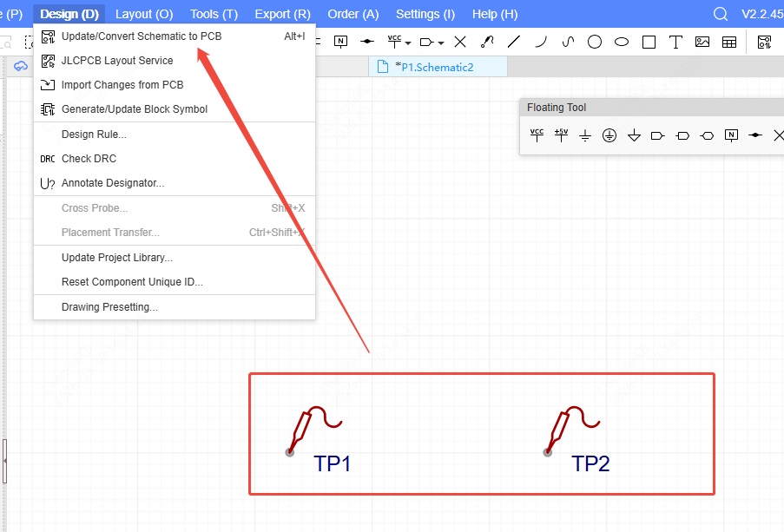The image size is (784, 532).
Task: Select the ellipse drawing tool
Action: [x=622, y=42]
